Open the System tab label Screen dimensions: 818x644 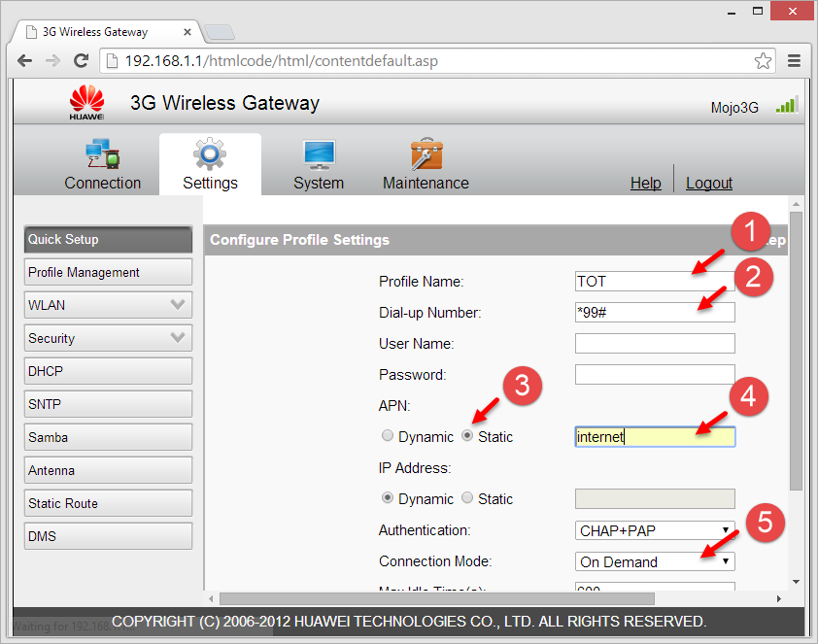[319, 183]
